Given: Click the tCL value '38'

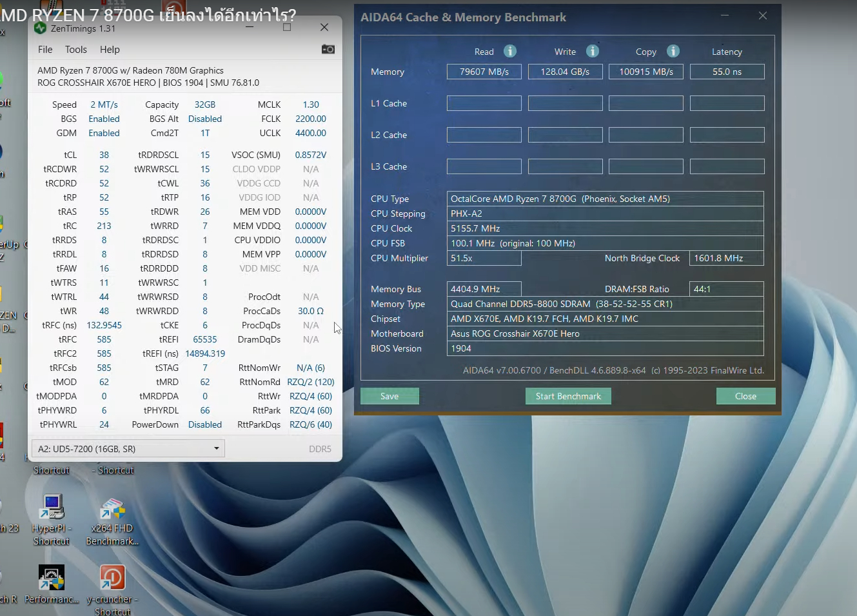Looking at the screenshot, I should pos(104,155).
